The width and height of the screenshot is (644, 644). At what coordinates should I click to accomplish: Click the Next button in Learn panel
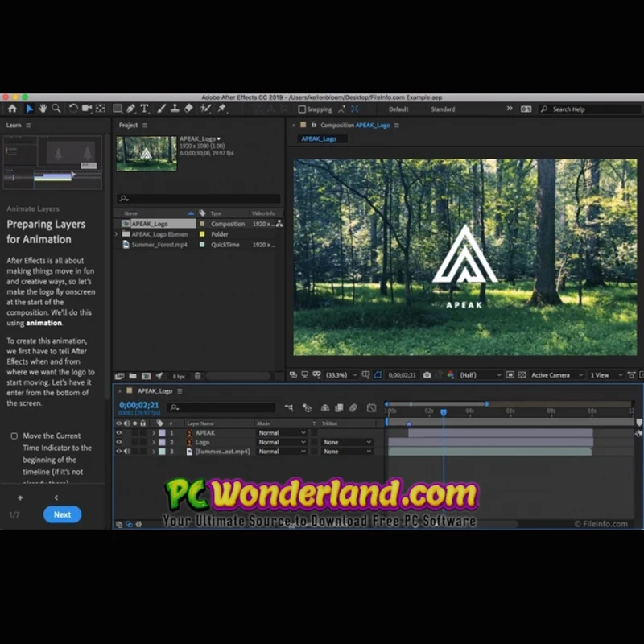pyautogui.click(x=63, y=514)
